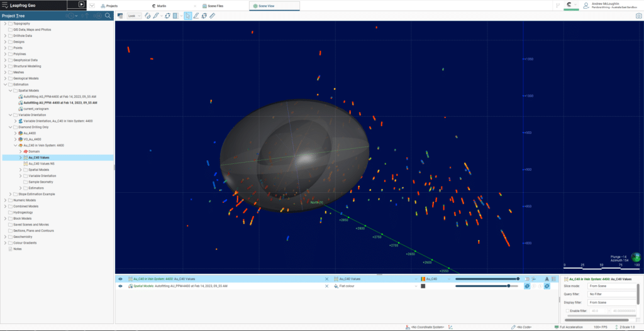Click the ruler measurement tool icon

click(x=212, y=16)
